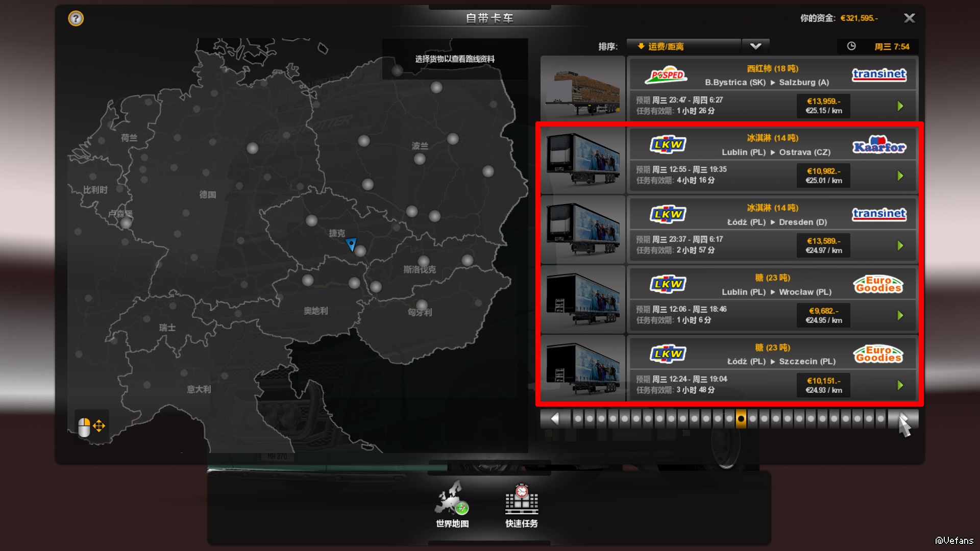Screen dimensions: 980x551
Task: Click the flatbed lumber trailer thumbnail
Action: [583, 89]
